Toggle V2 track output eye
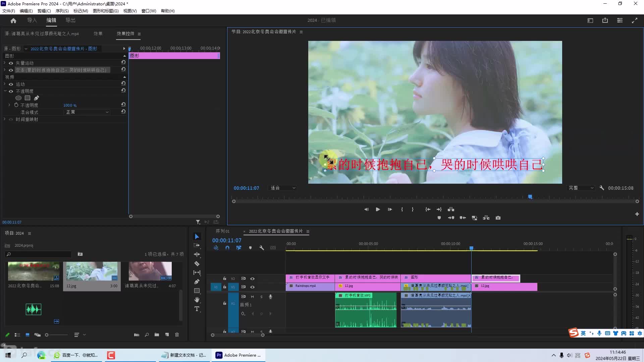The image size is (644, 362). [252, 279]
